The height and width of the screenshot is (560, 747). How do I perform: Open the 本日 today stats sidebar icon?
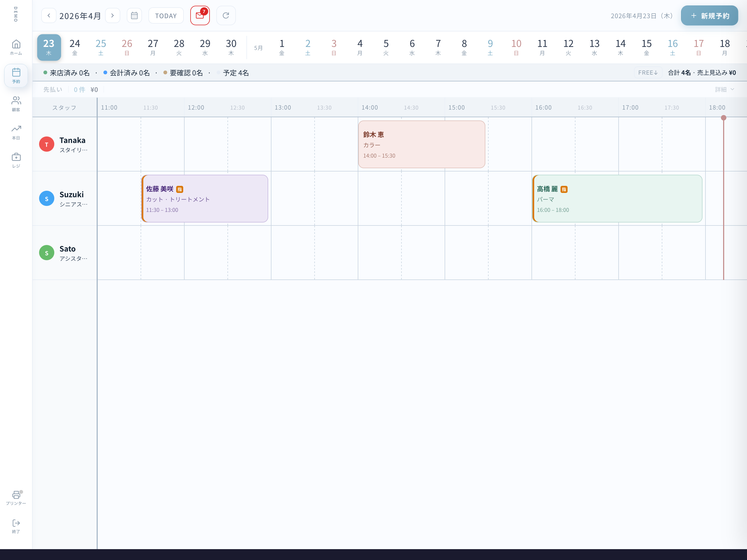pyautogui.click(x=16, y=132)
